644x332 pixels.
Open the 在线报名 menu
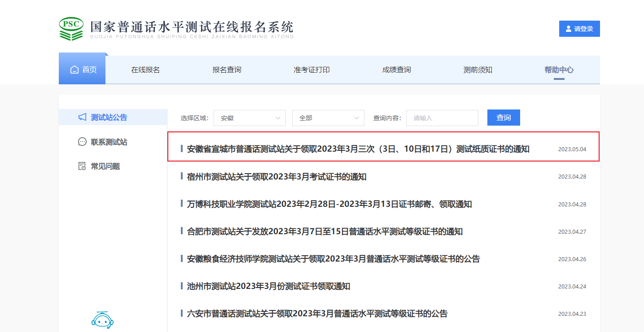145,70
